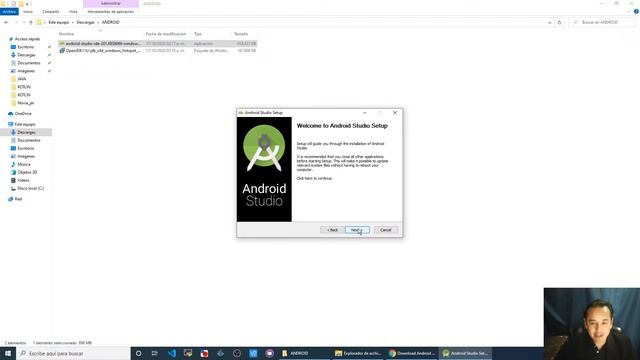This screenshot has width=640, height=360.
Task: Switch to Chrome Download Android window
Action: [412, 353]
